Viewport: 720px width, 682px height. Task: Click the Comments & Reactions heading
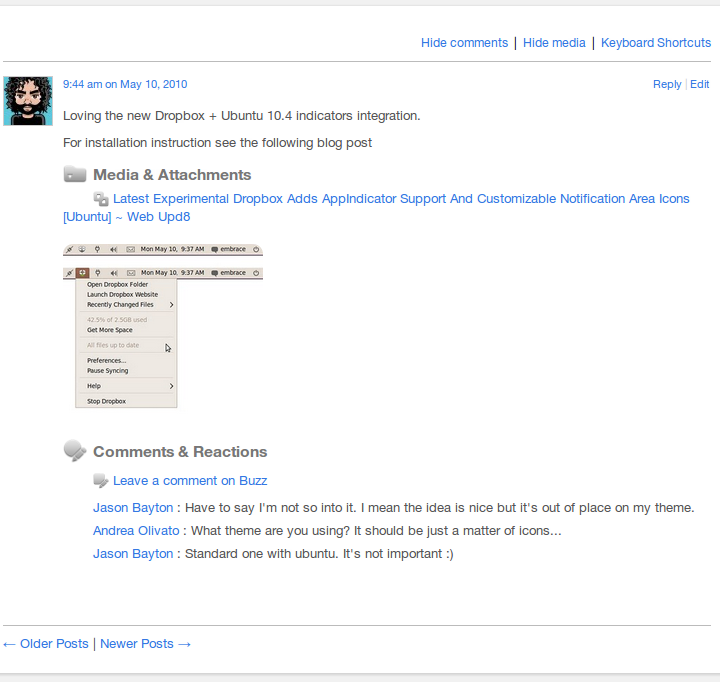coord(180,452)
